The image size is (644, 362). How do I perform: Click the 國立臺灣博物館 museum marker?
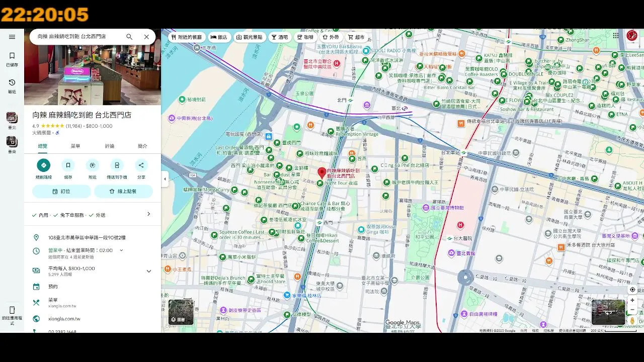pos(426,207)
